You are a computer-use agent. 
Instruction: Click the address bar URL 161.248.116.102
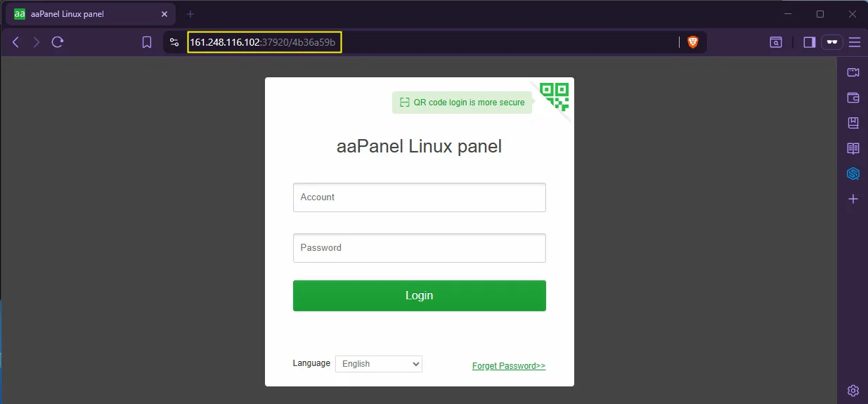pos(264,42)
